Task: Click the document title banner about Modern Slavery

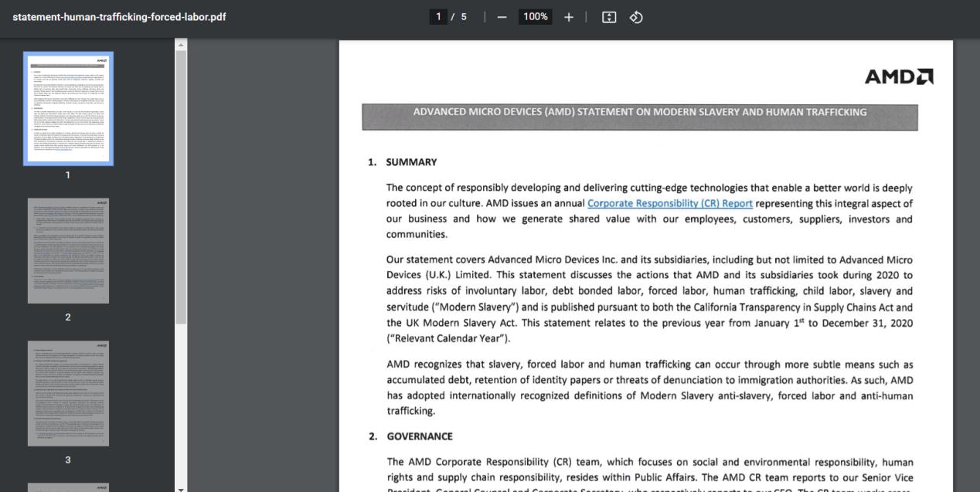Action: [640, 116]
